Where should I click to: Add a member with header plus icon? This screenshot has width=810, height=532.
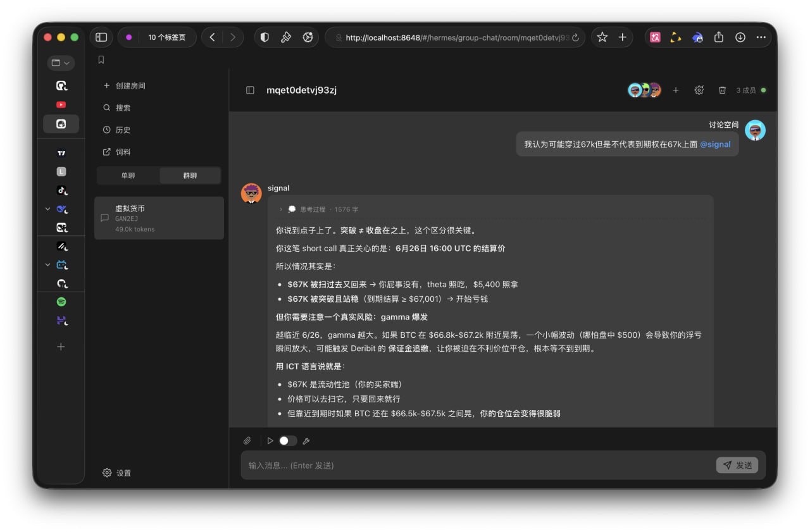[x=675, y=90]
